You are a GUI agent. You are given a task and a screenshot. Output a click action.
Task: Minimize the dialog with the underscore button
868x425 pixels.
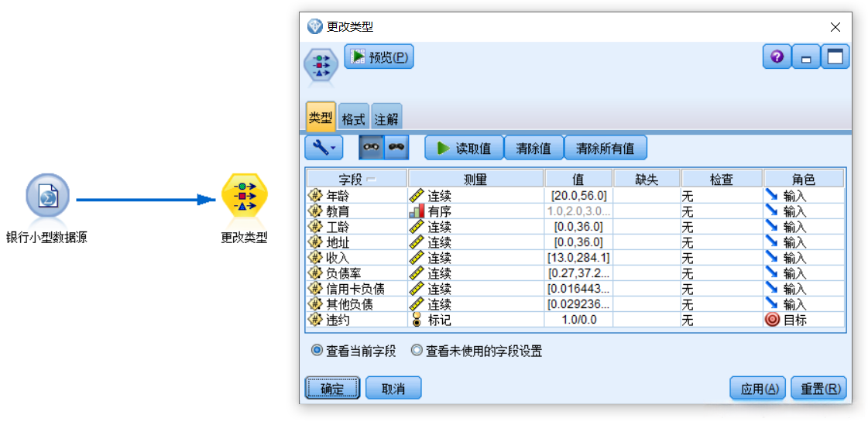click(x=806, y=57)
